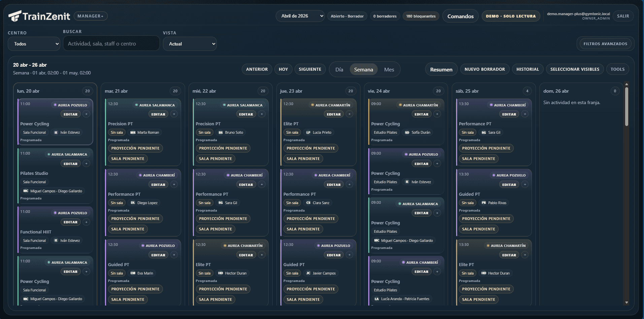This screenshot has width=644, height=319.
Task: Click plus icon on Saturday Elite PT card
Action: coord(525,255)
